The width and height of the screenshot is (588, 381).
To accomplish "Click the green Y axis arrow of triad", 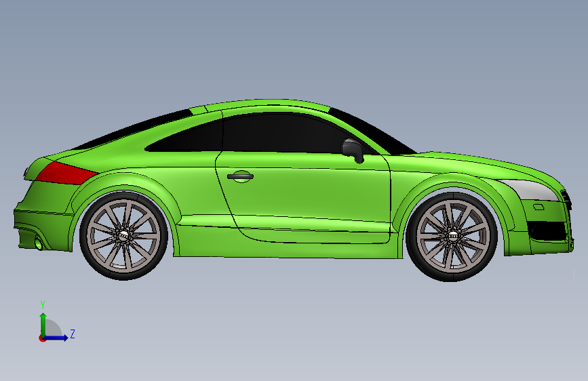I will coord(43,324).
